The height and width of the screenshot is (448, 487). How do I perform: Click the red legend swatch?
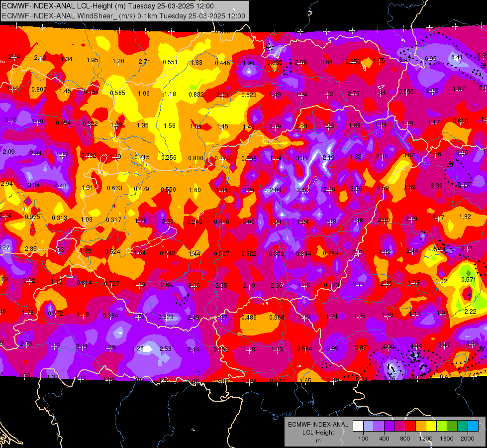(x=410, y=426)
